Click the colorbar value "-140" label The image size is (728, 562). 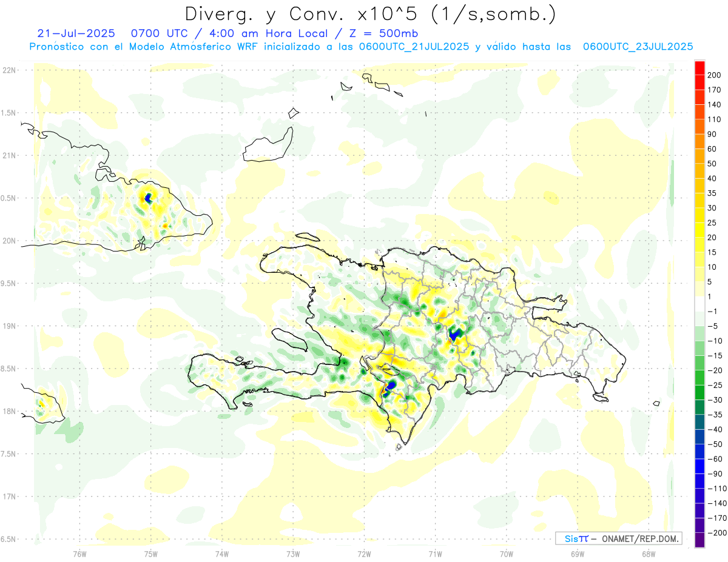tap(717, 503)
